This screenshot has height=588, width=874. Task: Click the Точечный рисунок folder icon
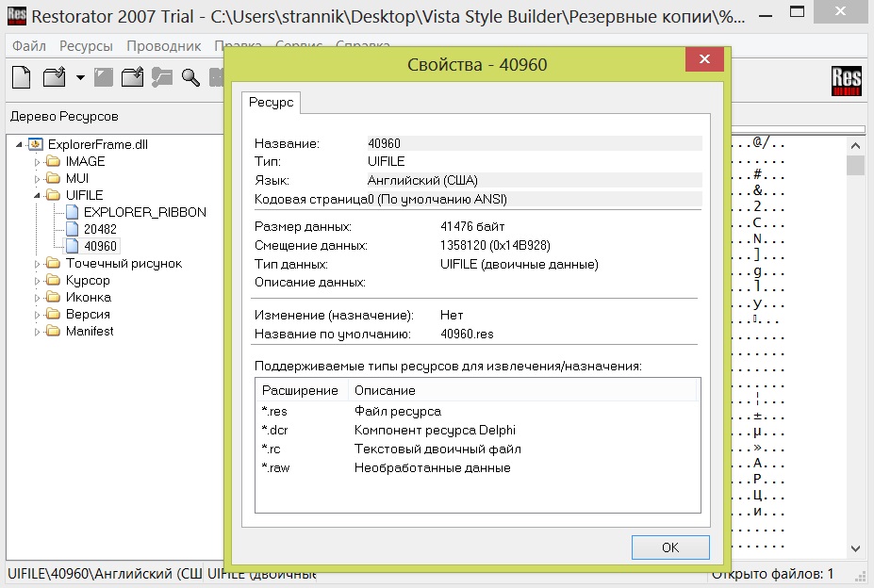(x=53, y=263)
